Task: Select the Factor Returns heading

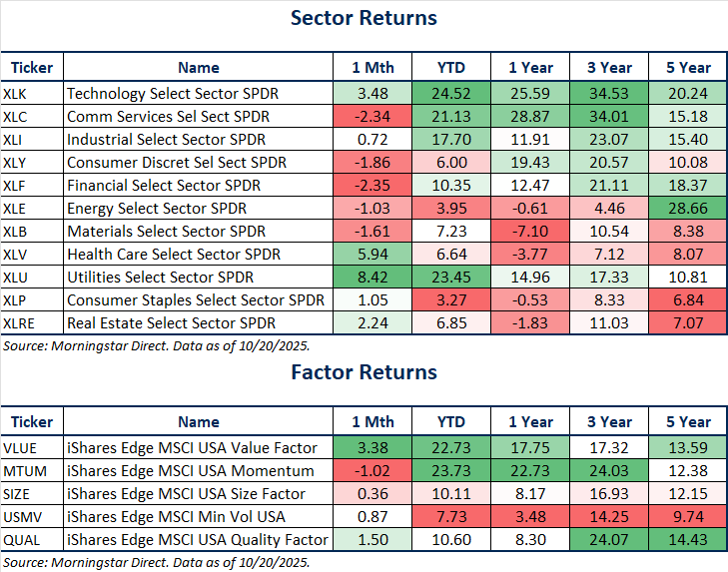Action: tap(364, 372)
